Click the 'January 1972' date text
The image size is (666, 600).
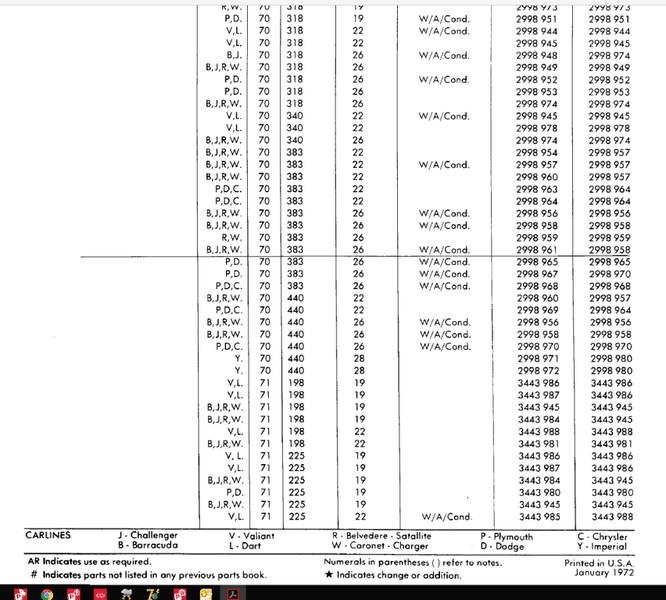pyautogui.click(x=604, y=574)
